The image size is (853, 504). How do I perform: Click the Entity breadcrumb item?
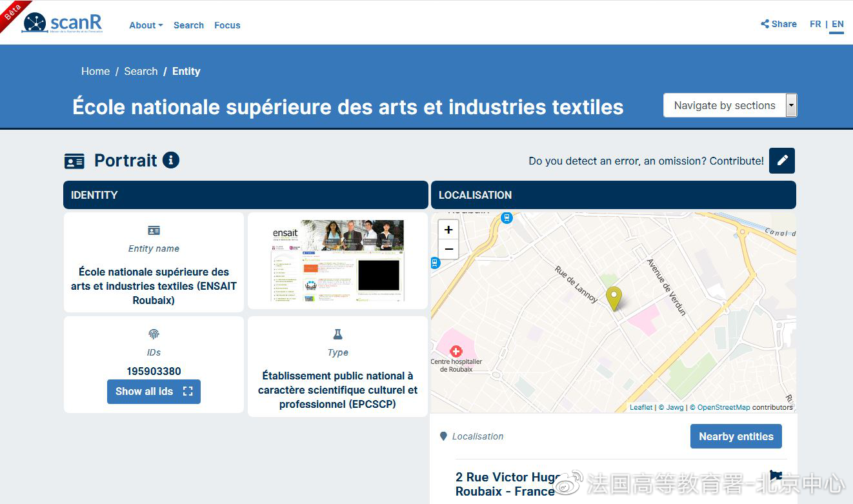click(186, 71)
